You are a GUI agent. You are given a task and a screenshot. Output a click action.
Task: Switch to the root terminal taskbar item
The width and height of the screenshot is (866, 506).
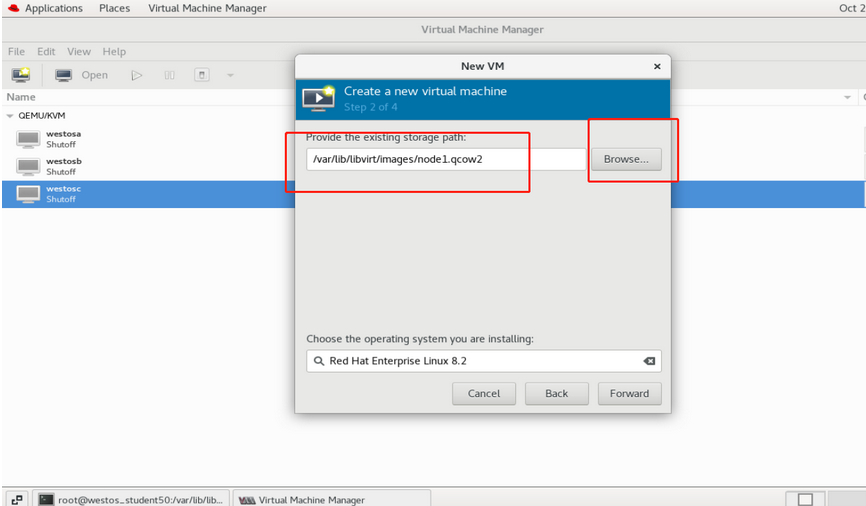pos(131,499)
